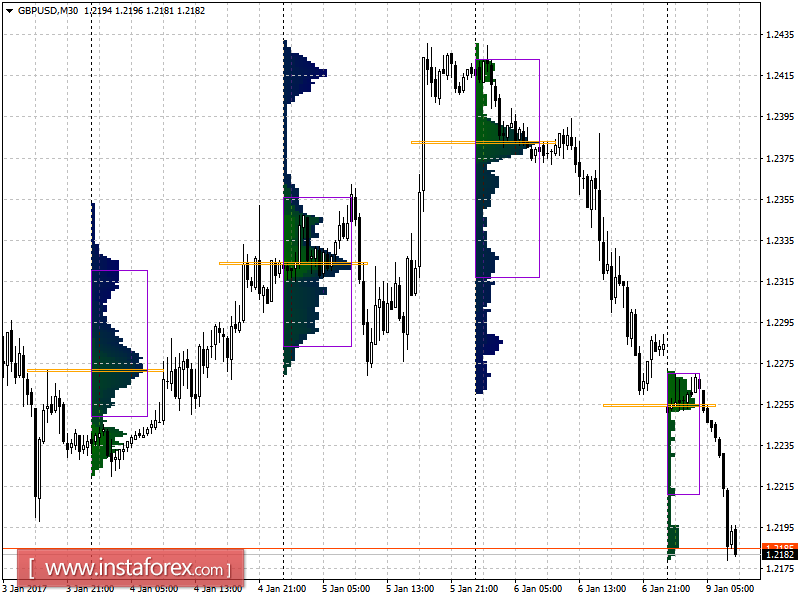Select the blue profile histogram above Jan 5
Screen dimensions: 800x600
point(298,70)
